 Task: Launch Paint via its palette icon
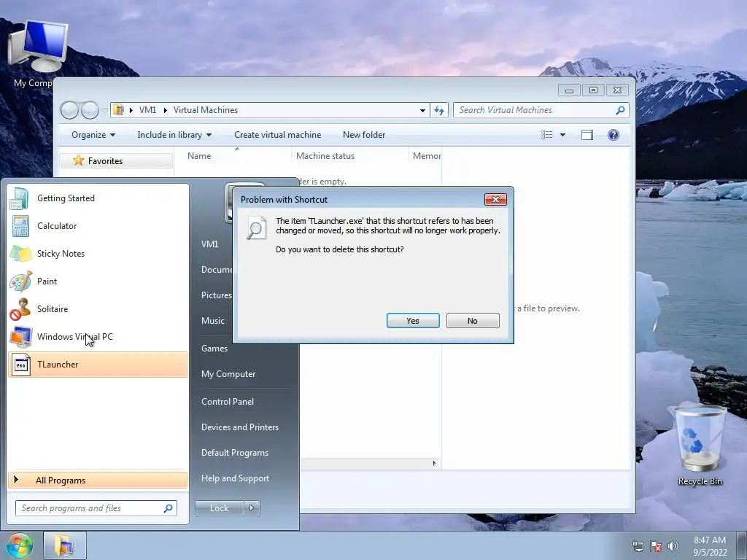[x=20, y=281]
